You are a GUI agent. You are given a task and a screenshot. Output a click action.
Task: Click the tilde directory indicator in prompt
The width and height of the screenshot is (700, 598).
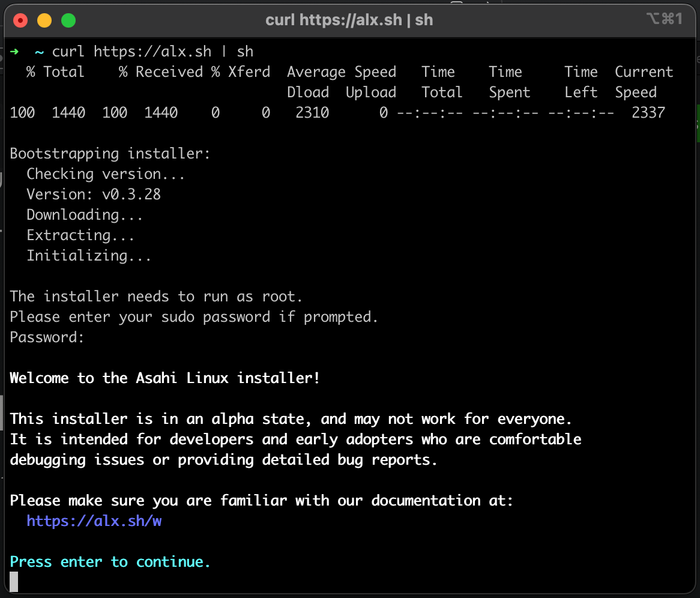pos(39,53)
